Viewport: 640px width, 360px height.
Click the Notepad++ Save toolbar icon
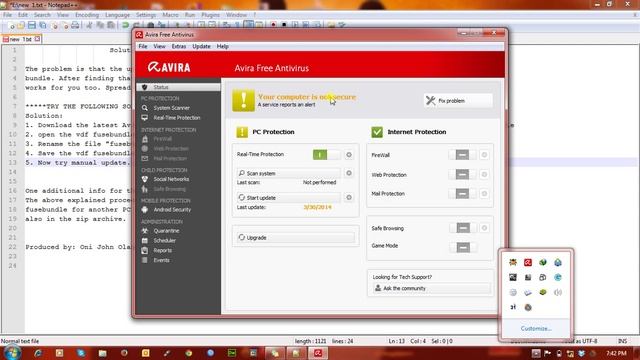32,25
